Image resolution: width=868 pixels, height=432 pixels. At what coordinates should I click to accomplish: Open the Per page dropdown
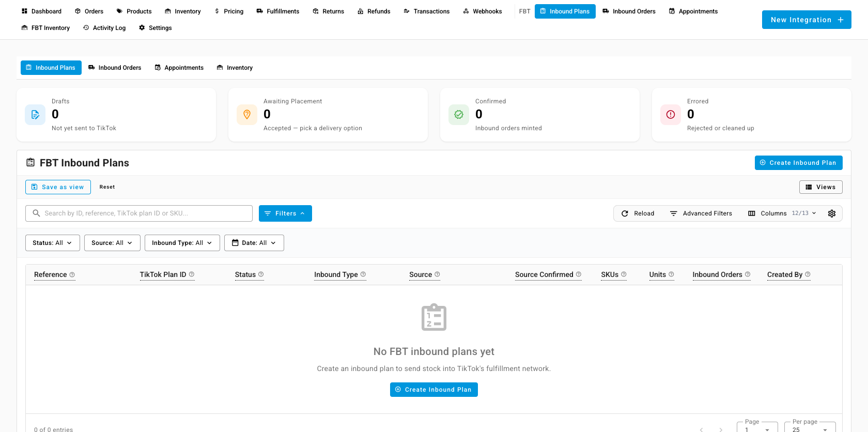[810, 429]
